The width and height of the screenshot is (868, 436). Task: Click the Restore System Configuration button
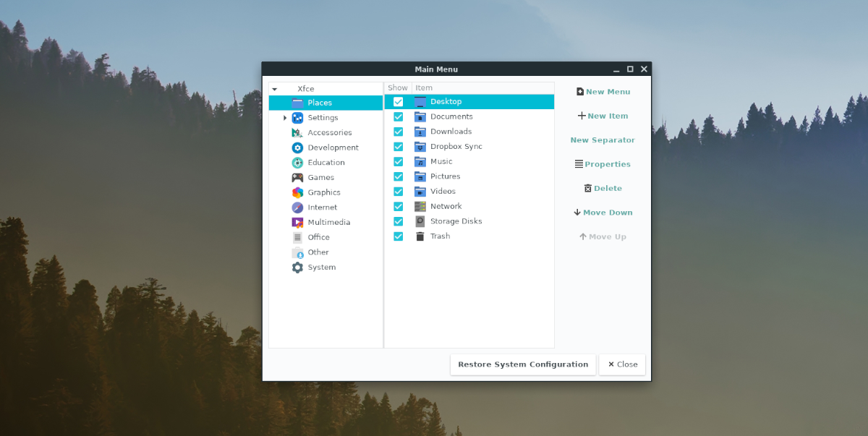coord(522,364)
